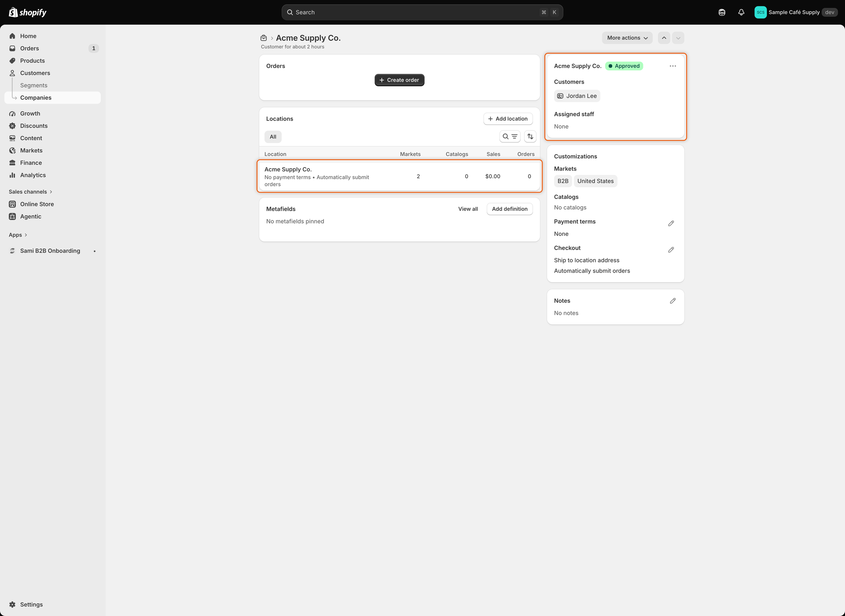
Task: Click the United States market tag
Action: pos(595,181)
